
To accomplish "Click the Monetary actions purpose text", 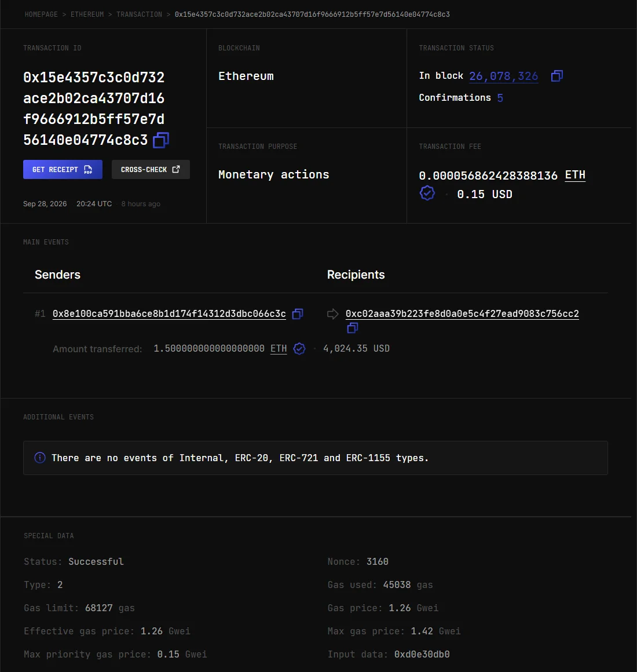I will [274, 174].
